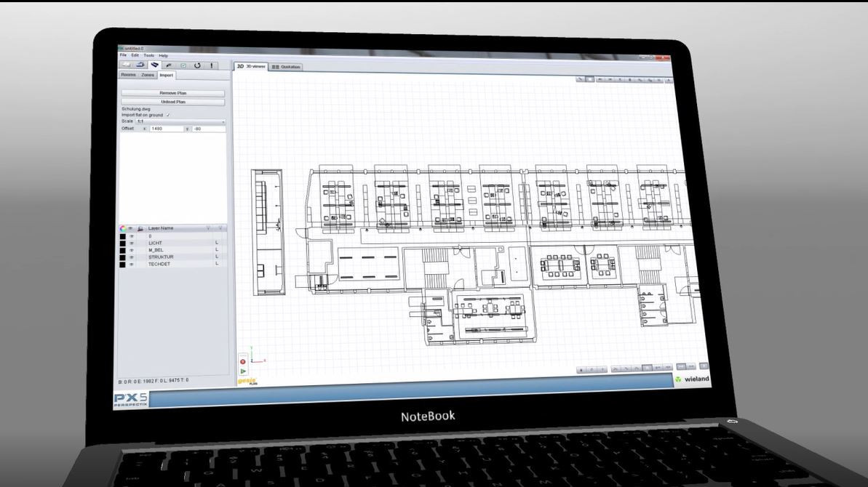
Task: Toggle the Import flat on ground checkbox
Action: (x=167, y=115)
